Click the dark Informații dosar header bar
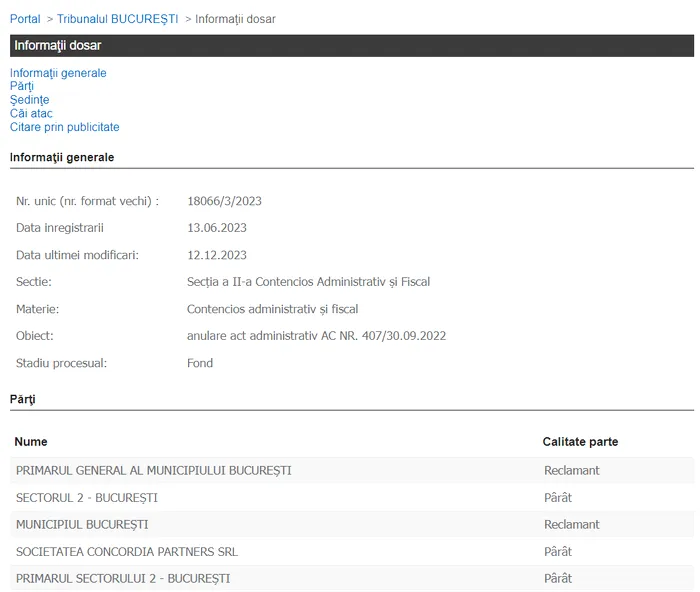The height and width of the screenshot is (592, 700). click(x=352, y=46)
